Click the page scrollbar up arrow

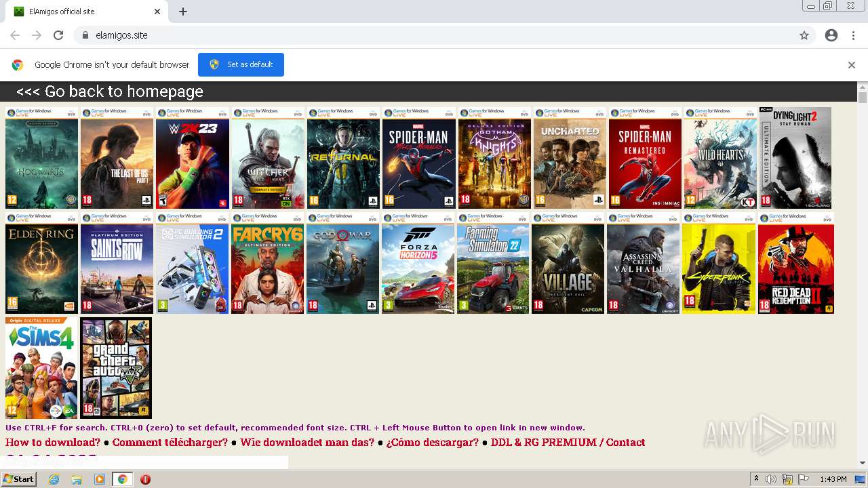coord(863,87)
